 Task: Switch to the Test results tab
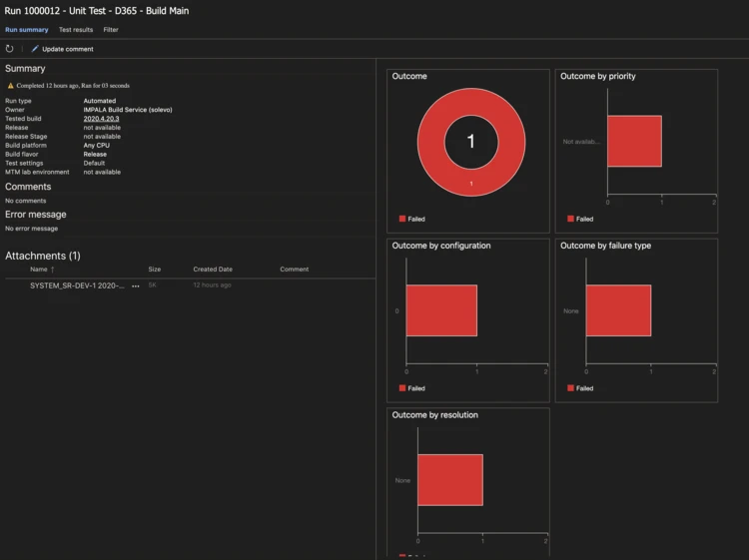tap(76, 30)
